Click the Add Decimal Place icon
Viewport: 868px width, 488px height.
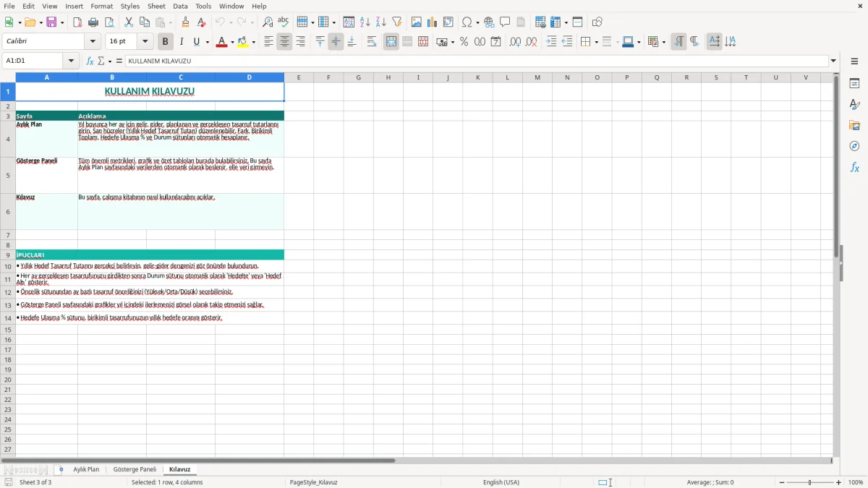pos(516,42)
